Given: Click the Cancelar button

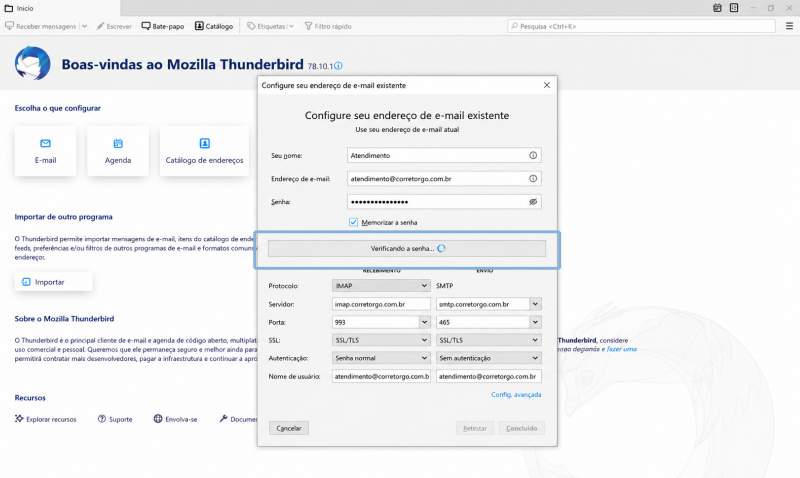Looking at the screenshot, I should click(x=289, y=428).
